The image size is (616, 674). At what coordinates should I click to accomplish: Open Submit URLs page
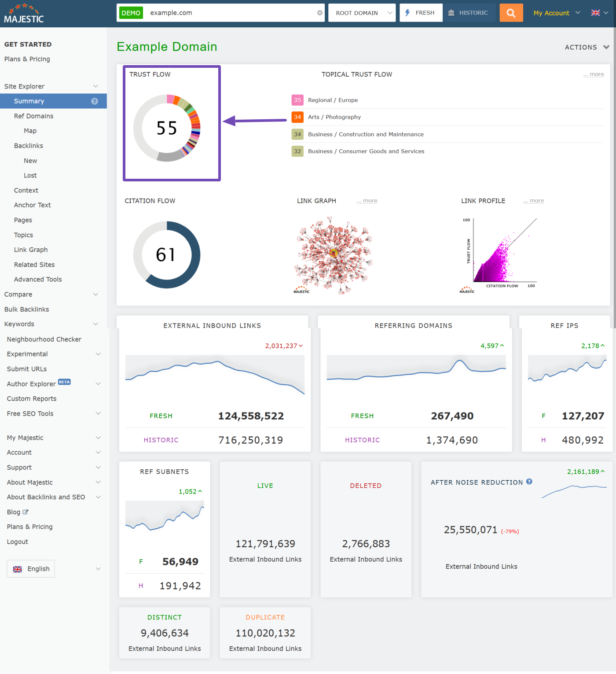pos(27,369)
